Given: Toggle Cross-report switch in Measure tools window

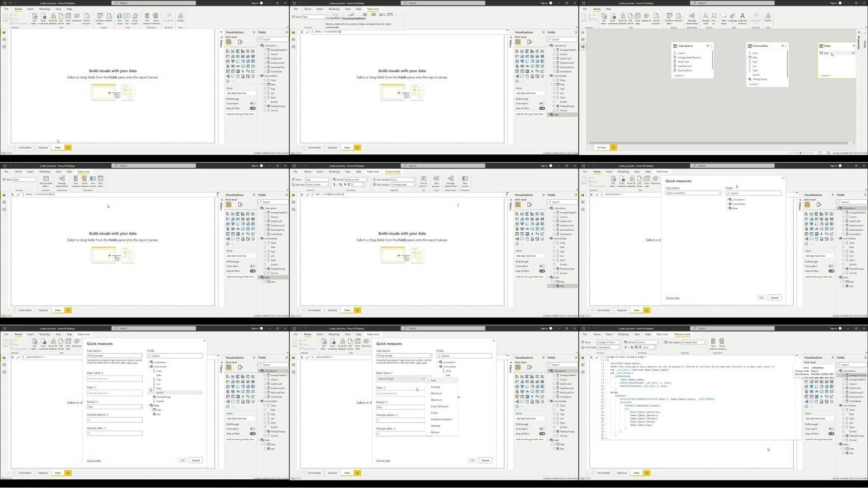Looking at the screenshot, I should (x=831, y=429).
